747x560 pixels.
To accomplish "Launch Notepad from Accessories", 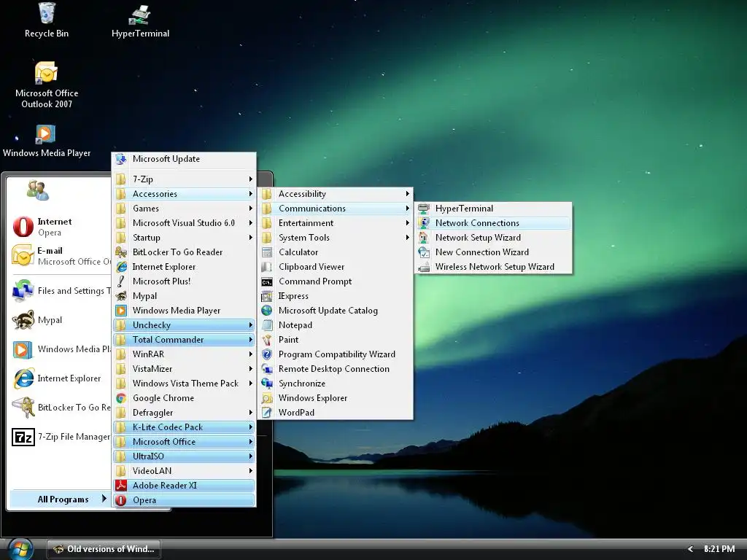I will coord(336,325).
